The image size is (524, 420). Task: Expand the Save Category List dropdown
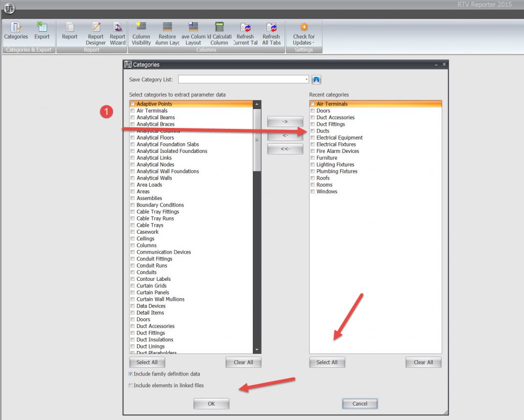click(x=307, y=79)
